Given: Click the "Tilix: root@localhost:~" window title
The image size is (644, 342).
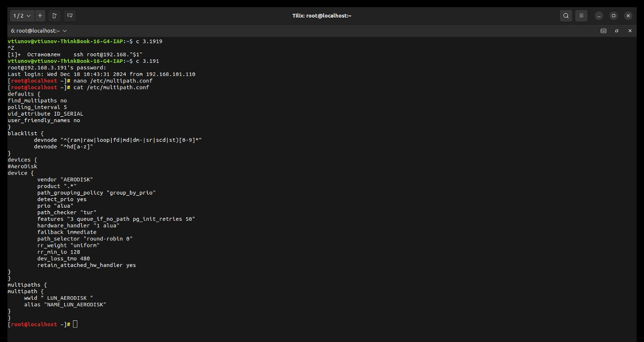Looking at the screenshot, I should [321, 16].
